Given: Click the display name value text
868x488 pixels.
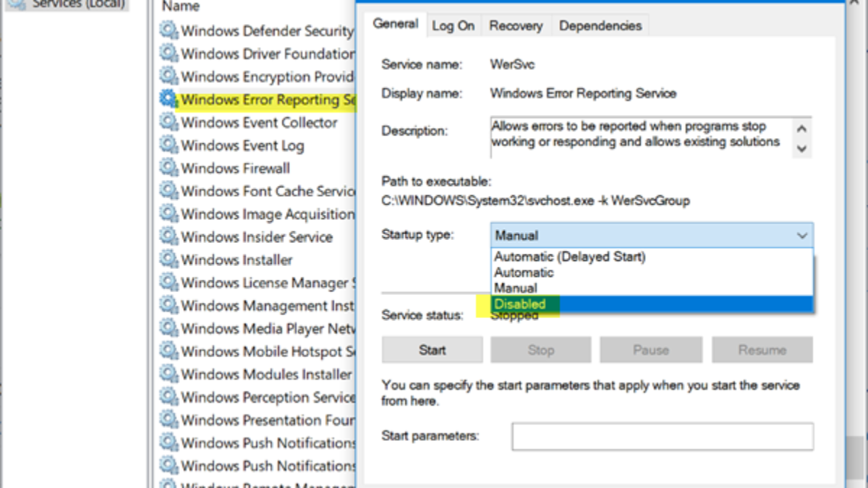Looking at the screenshot, I should point(583,93).
